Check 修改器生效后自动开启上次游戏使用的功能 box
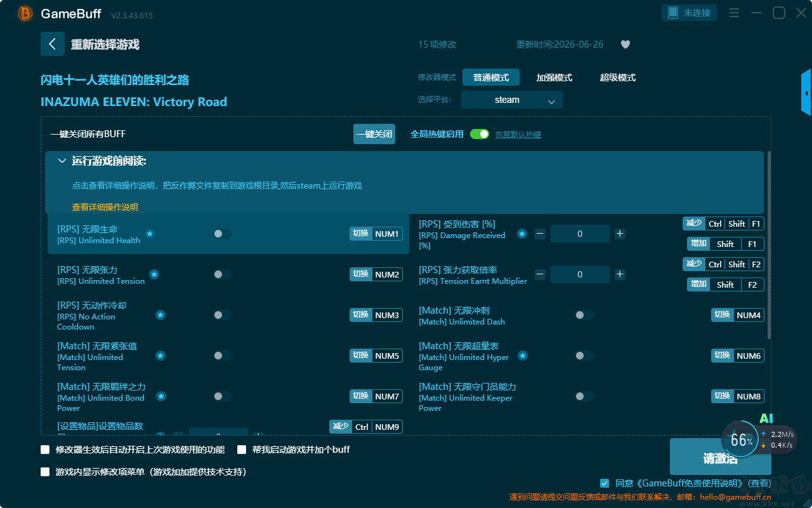 (45, 450)
